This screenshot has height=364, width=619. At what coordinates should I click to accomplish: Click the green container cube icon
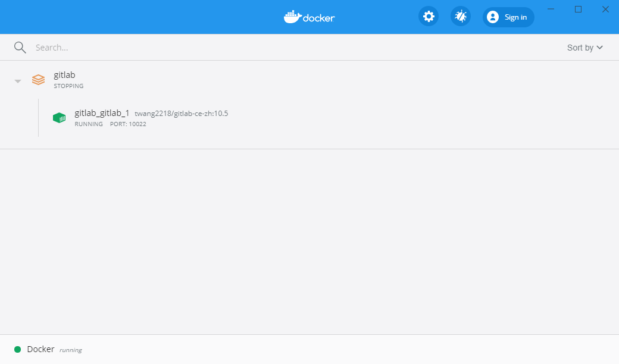pyautogui.click(x=59, y=117)
